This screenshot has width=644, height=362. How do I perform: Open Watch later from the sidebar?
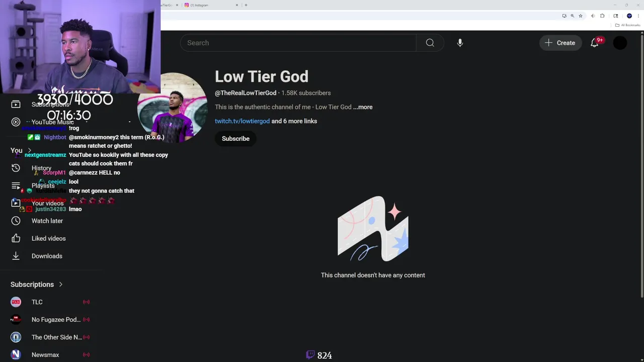tap(47, 221)
